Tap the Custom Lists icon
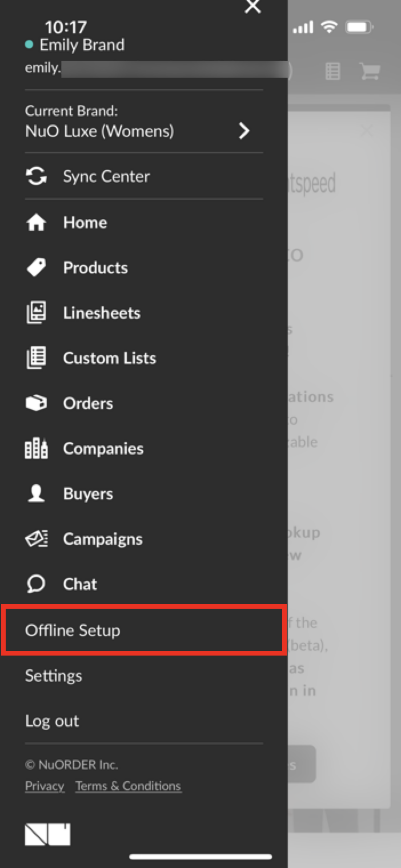 point(37,358)
